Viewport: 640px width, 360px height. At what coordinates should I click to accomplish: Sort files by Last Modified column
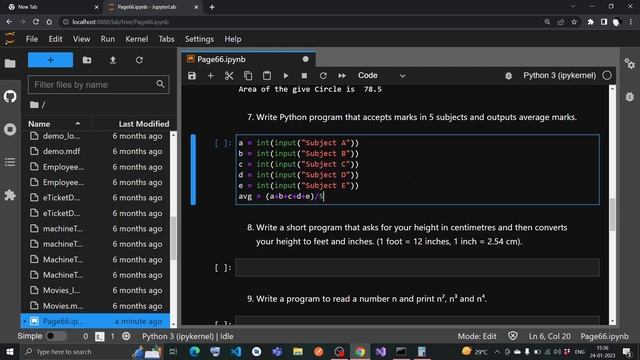pos(144,124)
